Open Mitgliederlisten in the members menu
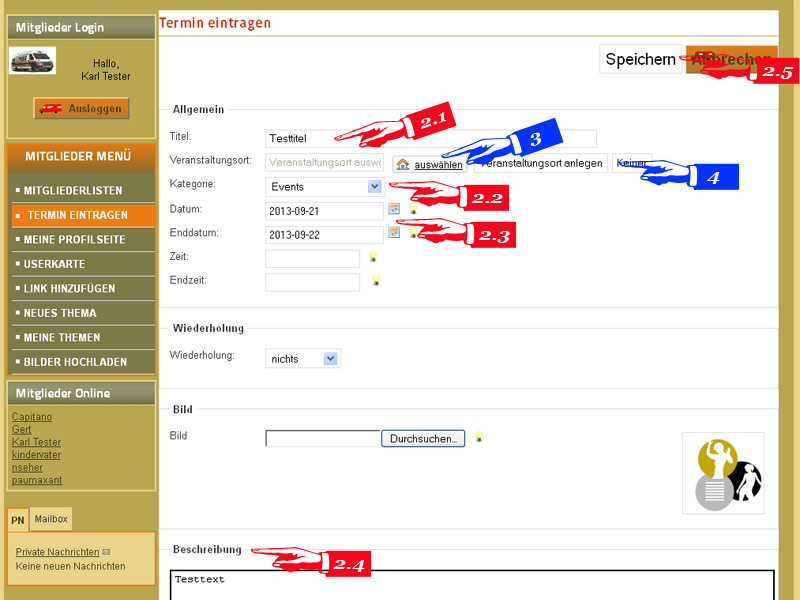The image size is (800, 600). pos(72,190)
